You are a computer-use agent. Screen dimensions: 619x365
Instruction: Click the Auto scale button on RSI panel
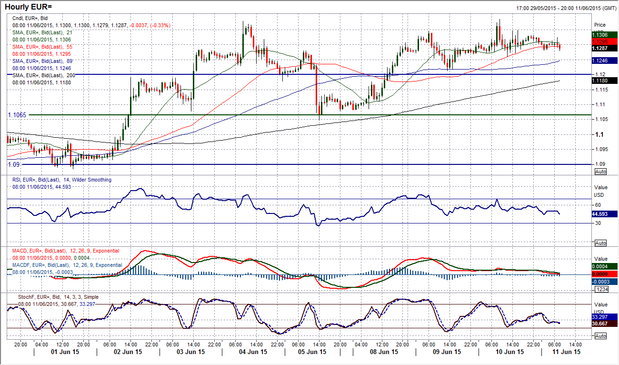click(x=600, y=243)
